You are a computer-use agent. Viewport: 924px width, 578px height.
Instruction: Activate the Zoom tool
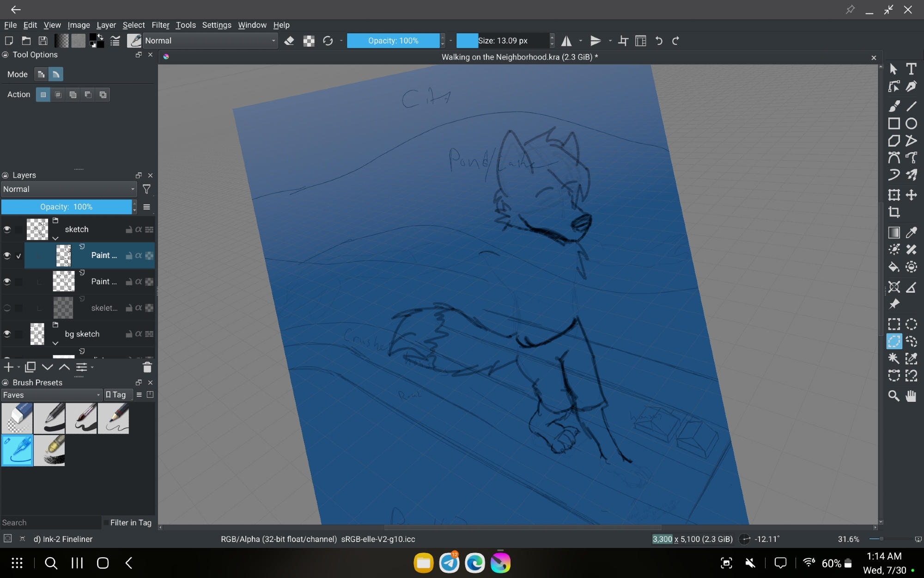[x=894, y=396]
